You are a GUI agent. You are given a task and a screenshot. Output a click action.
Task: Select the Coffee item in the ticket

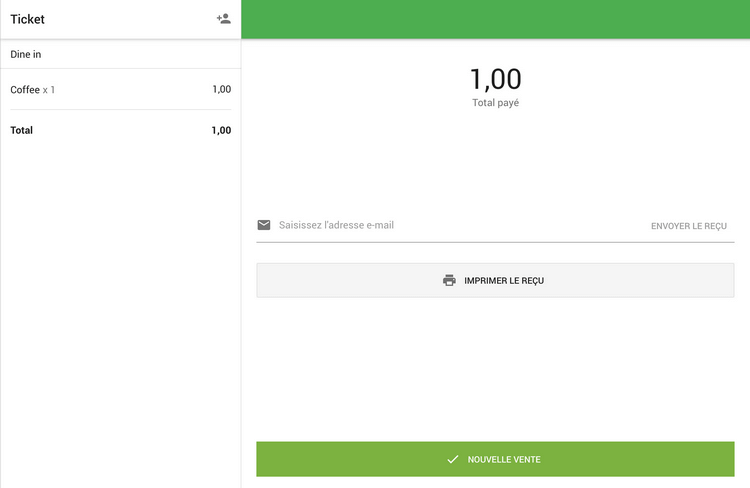tap(25, 90)
